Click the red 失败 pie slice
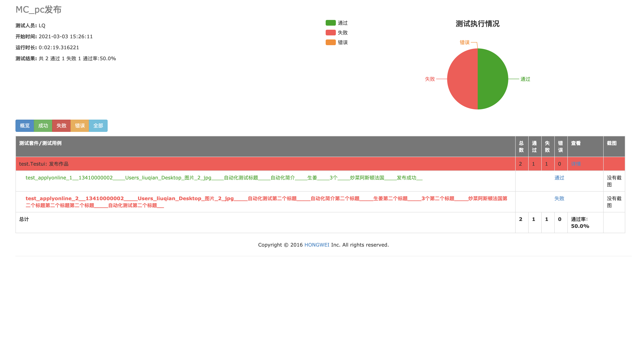This screenshot has height=354, width=644. (x=462, y=79)
